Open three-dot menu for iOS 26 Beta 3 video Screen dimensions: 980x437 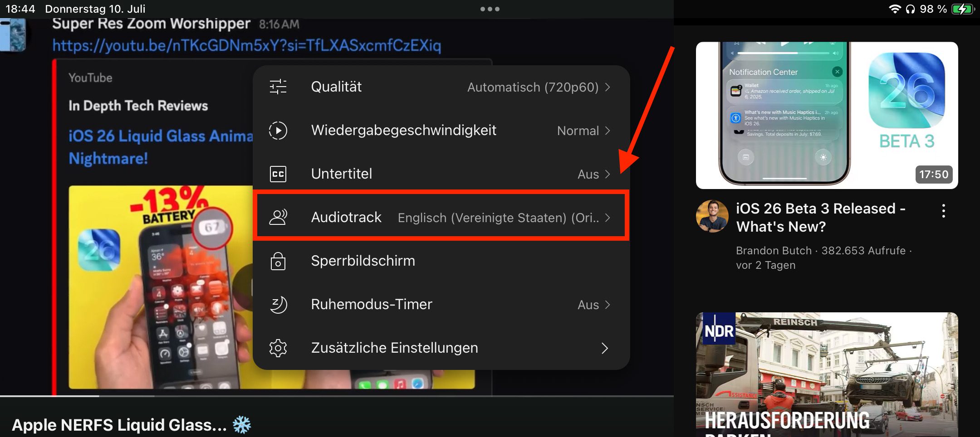pyautogui.click(x=944, y=211)
